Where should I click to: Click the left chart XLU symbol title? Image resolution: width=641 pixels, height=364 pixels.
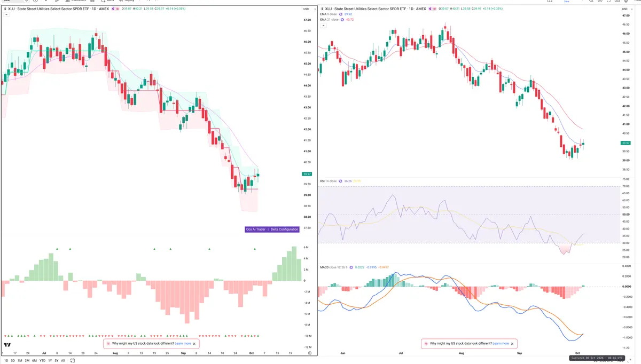click(59, 9)
